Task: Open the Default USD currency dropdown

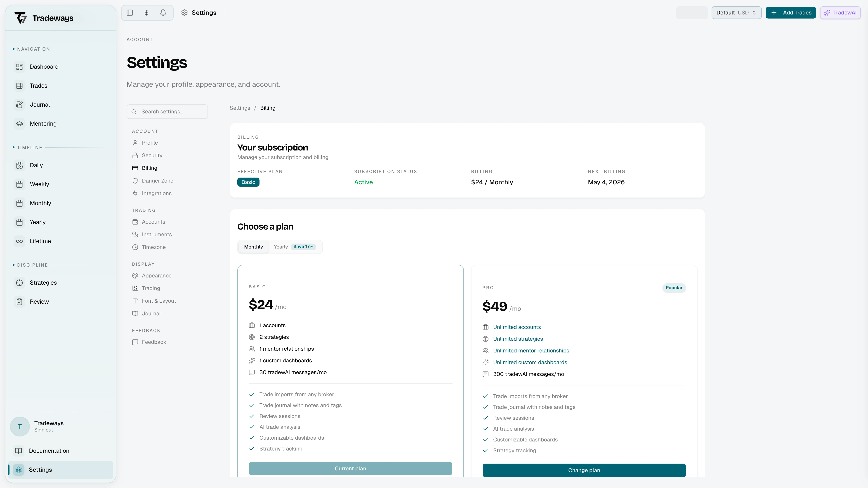Action: (x=736, y=12)
